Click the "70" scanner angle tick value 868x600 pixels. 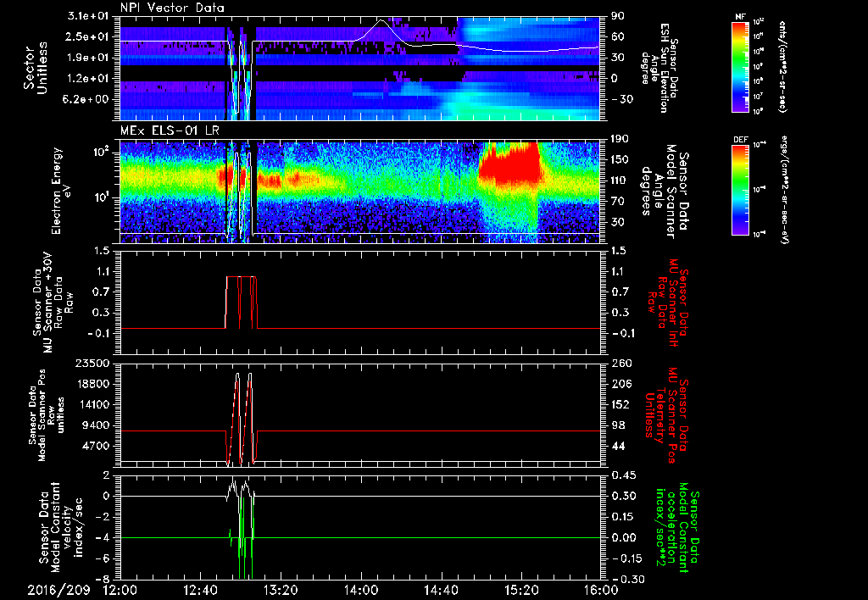pyautogui.click(x=617, y=202)
